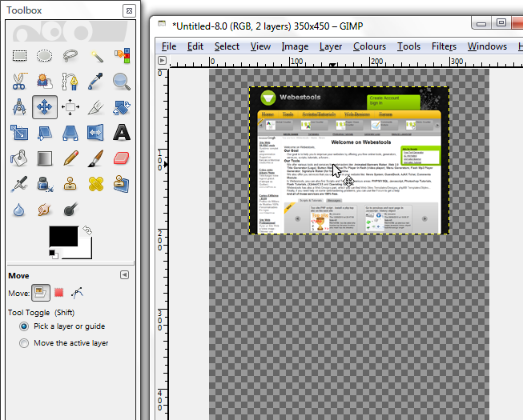Click the white background colour swatch
Screen dimensions: 523x420
(83, 251)
